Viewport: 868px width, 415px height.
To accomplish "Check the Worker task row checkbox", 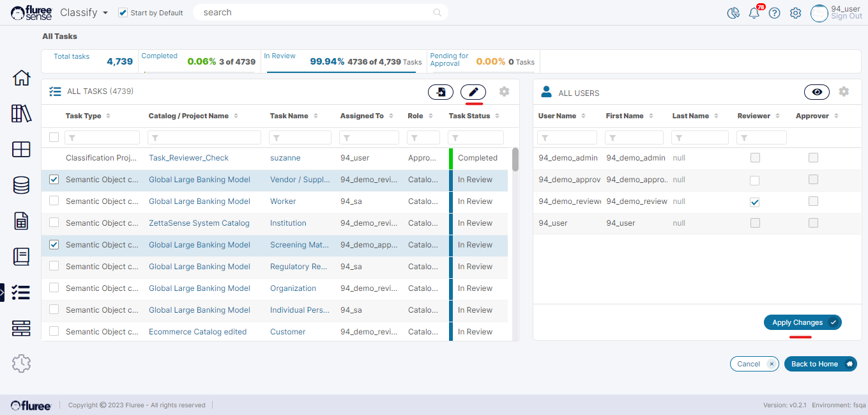I will (x=54, y=201).
